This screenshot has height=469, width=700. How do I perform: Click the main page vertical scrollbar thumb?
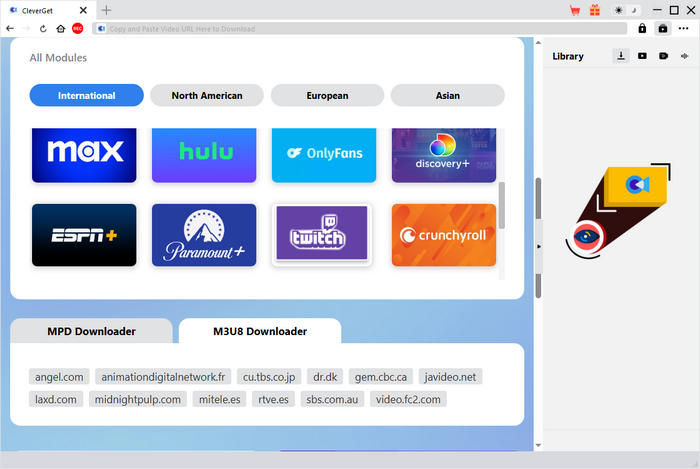click(x=538, y=199)
